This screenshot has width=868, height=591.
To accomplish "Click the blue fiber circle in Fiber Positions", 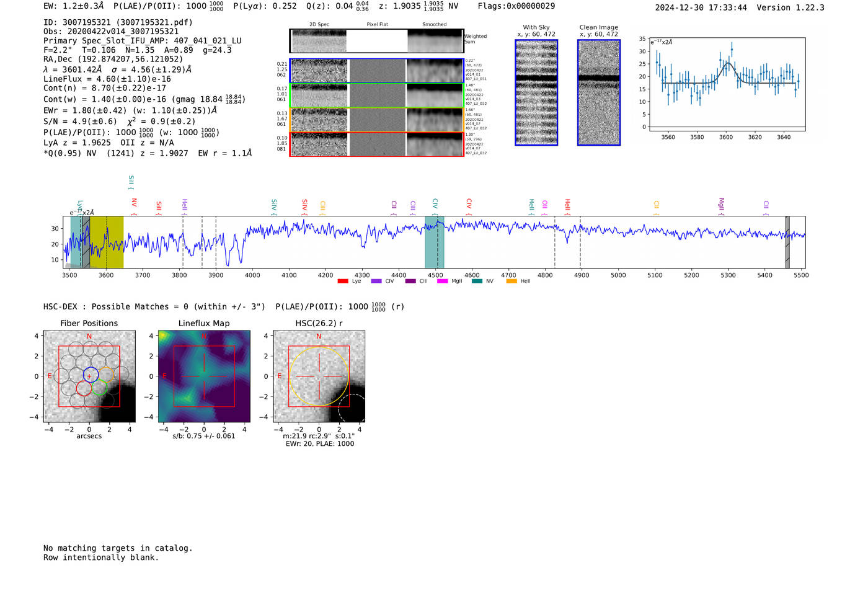I will 91,374.
